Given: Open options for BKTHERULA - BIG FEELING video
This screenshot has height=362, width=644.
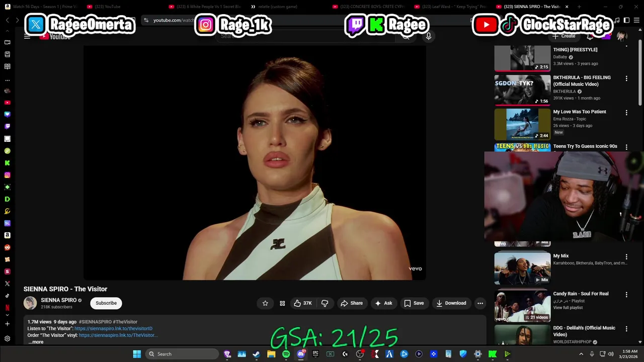Looking at the screenshot, I should (x=626, y=78).
